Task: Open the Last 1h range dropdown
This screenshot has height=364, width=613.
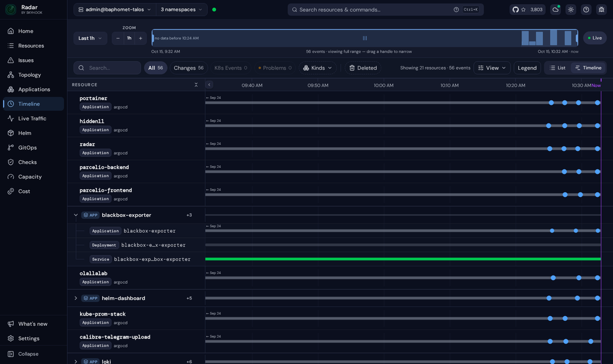Action: (90, 38)
